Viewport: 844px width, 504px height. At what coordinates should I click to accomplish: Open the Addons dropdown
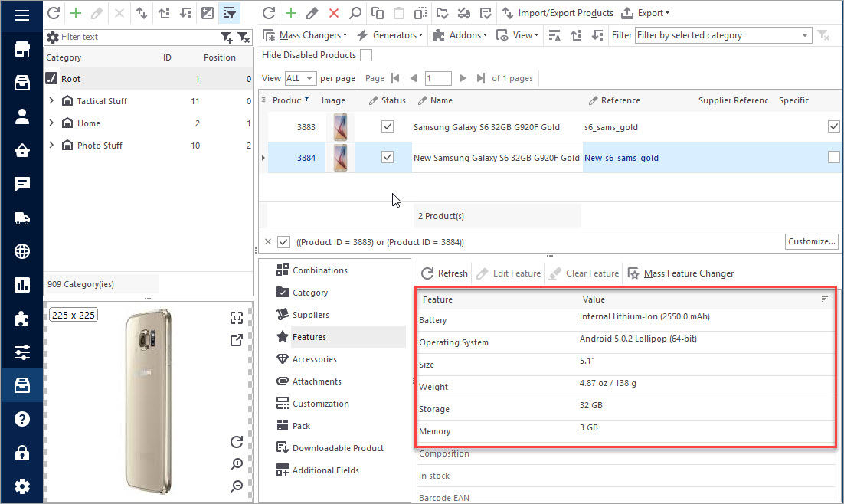[x=461, y=35]
